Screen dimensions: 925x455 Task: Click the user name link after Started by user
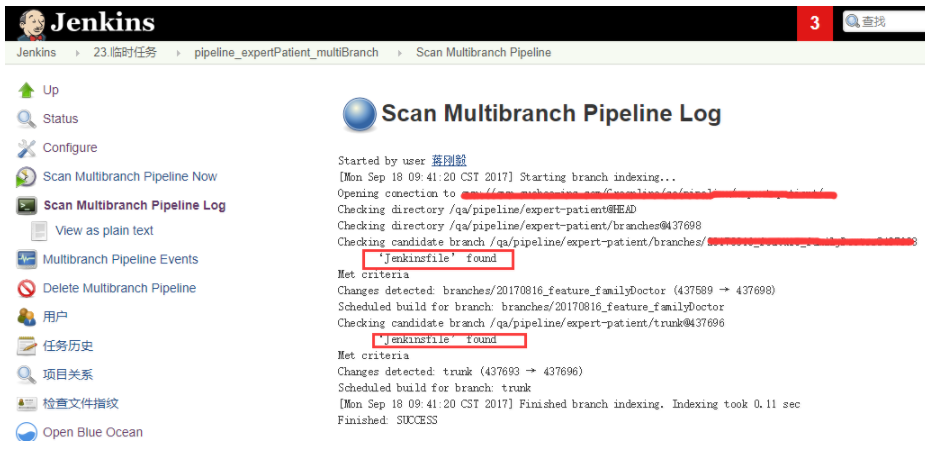449,161
